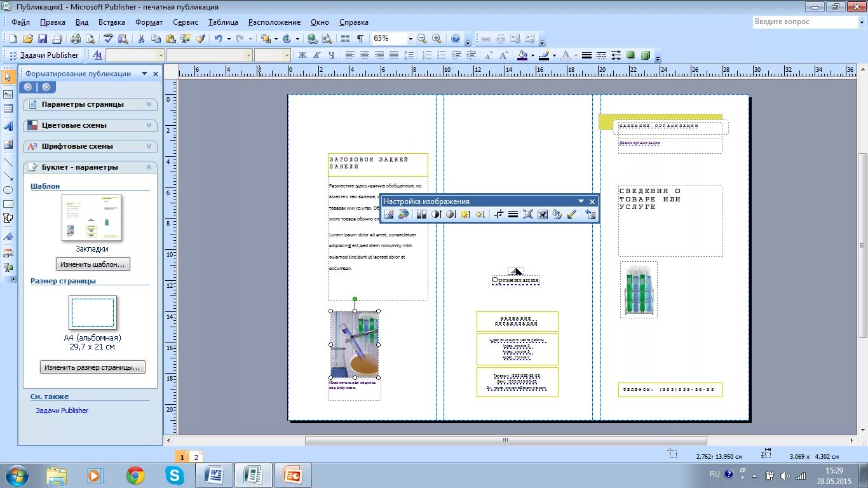
Task: Print the publication
Action: (x=76, y=39)
